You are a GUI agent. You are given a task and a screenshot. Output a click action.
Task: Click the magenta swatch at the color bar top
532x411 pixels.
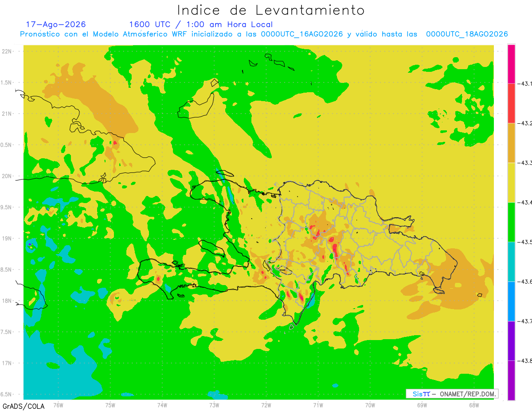click(x=511, y=64)
